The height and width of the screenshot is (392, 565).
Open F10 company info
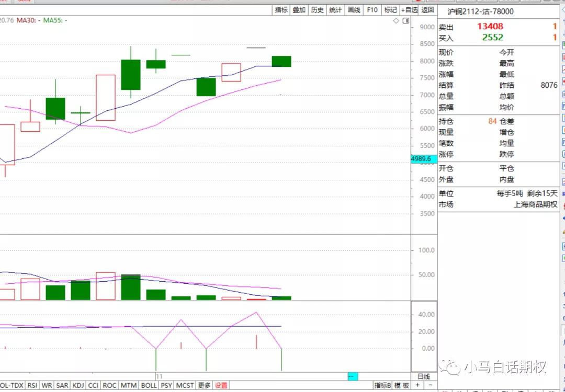(372, 10)
